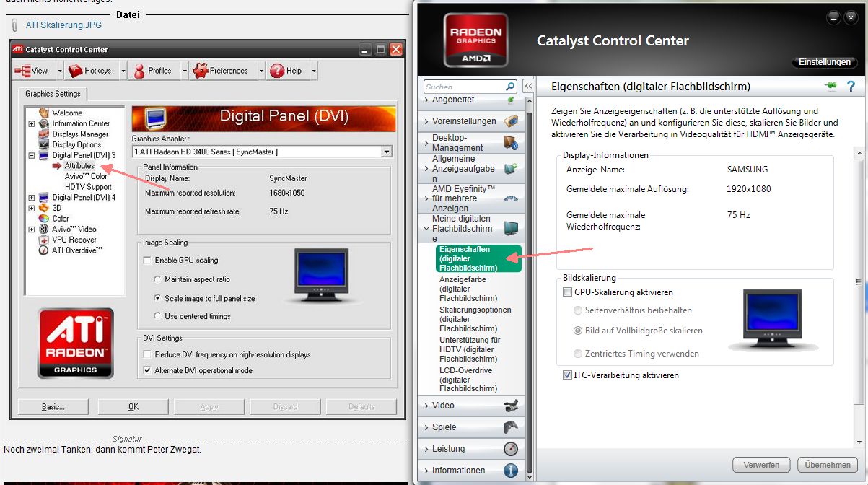Open the Preferences gear toolbar button

coord(222,71)
